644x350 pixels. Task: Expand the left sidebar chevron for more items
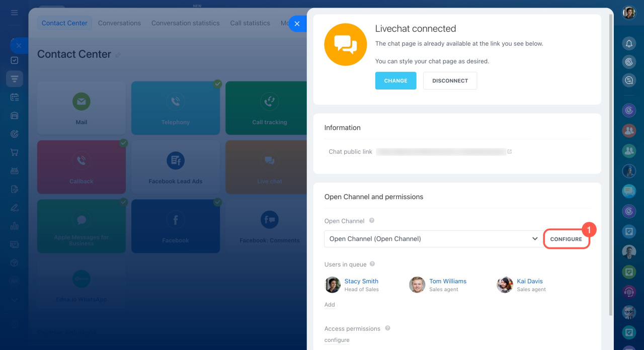tap(14, 300)
